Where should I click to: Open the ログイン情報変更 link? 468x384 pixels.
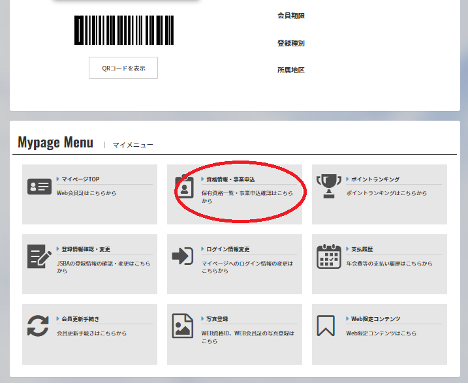click(228, 249)
